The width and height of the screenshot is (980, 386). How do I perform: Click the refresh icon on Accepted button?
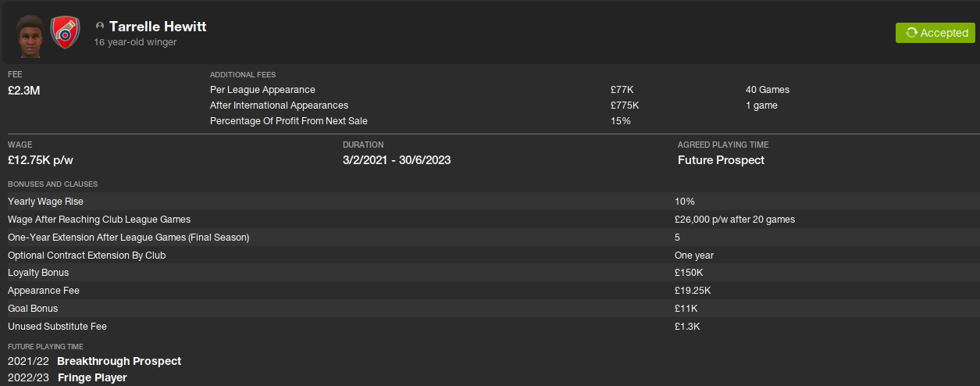[911, 33]
